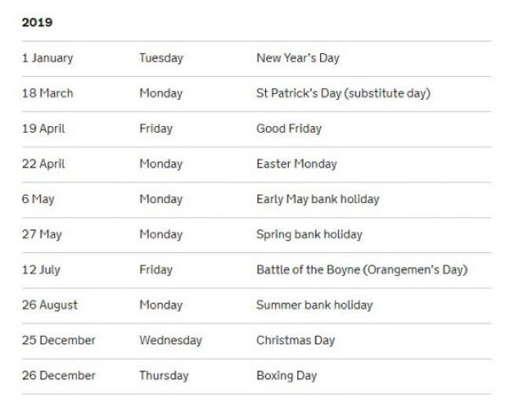Click the Spring bank holiday text
This screenshot has height=407, width=532.
pos(309,234)
